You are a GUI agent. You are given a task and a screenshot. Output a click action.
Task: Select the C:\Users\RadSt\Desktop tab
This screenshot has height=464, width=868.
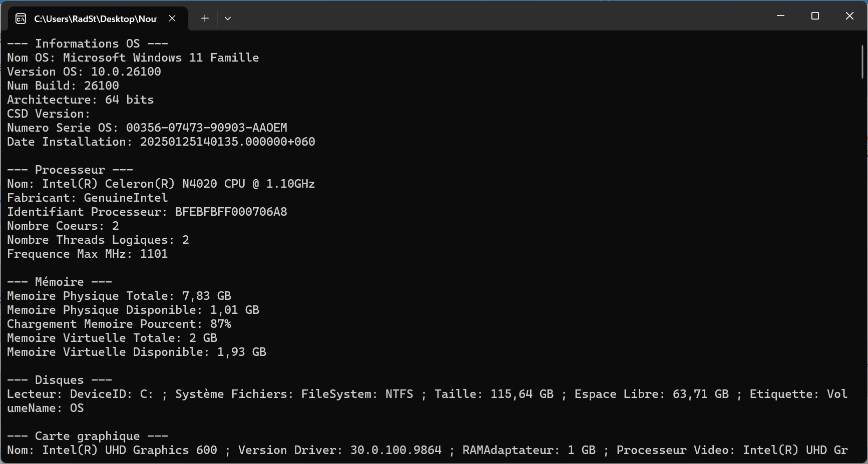pyautogui.click(x=95, y=19)
